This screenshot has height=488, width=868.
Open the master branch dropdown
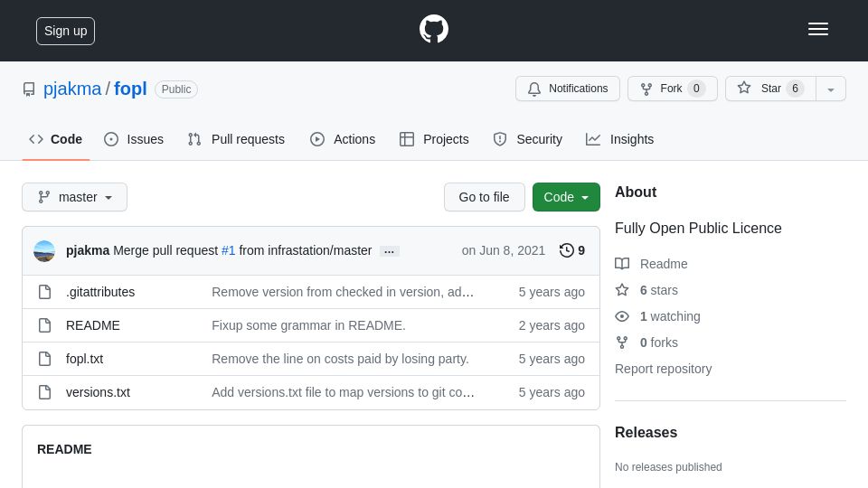(x=75, y=197)
